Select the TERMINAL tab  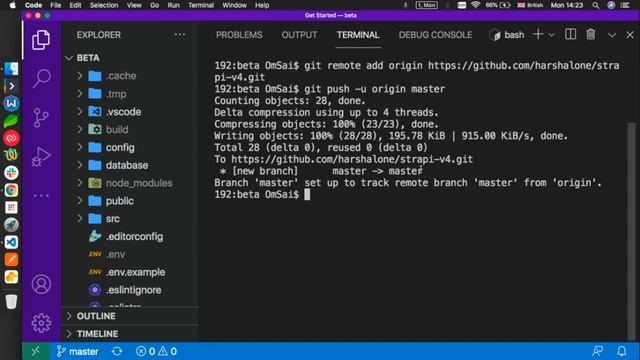click(x=358, y=35)
